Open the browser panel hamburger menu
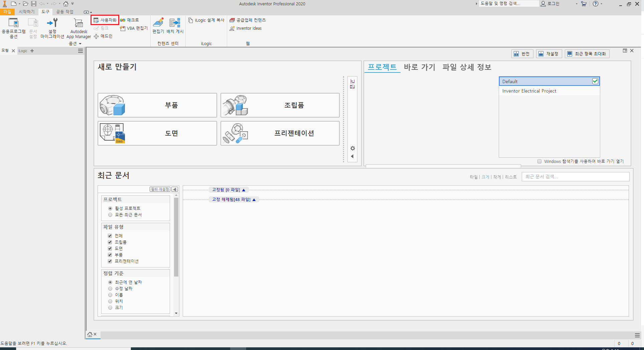The height and width of the screenshot is (350, 644). pyautogui.click(x=80, y=51)
